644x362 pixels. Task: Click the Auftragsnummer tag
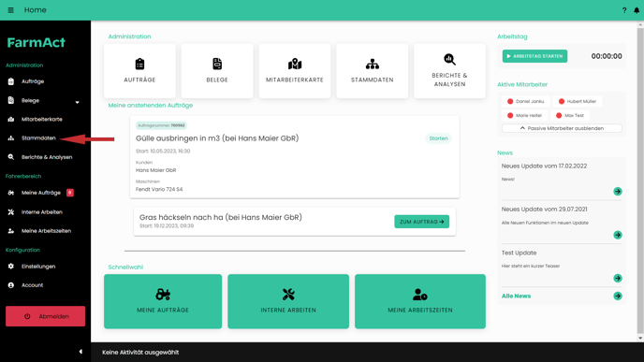[161, 125]
